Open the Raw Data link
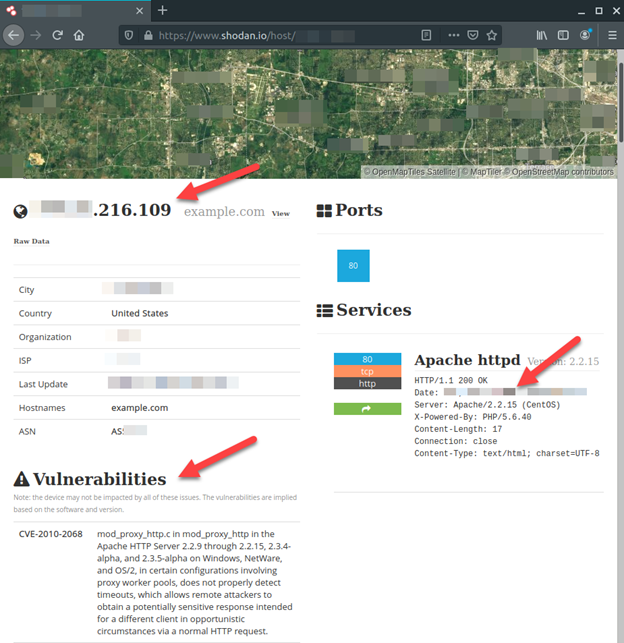The height and width of the screenshot is (643, 624). coord(32,241)
